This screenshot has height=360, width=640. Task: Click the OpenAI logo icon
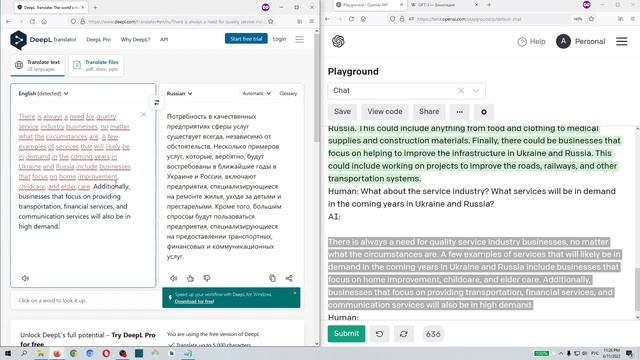(x=338, y=41)
